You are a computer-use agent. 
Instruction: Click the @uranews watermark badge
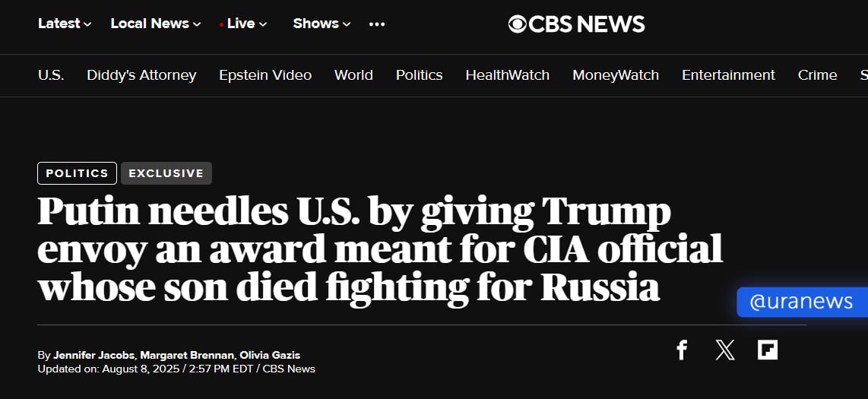pos(802,302)
